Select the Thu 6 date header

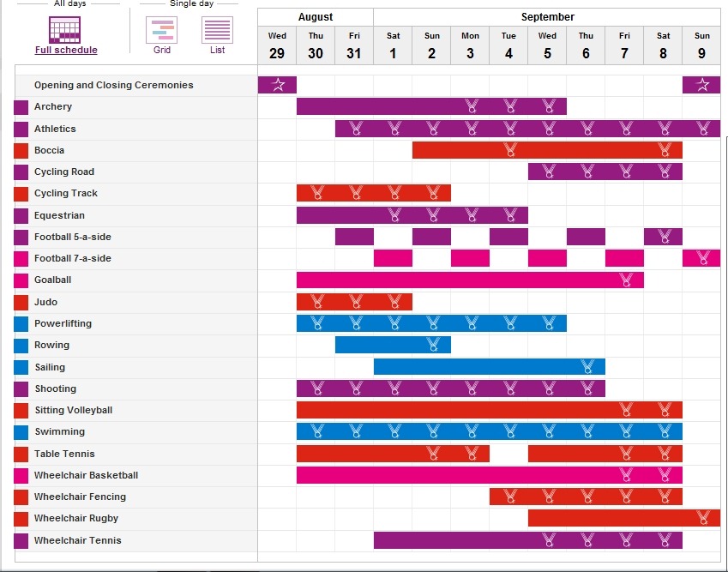pos(586,45)
